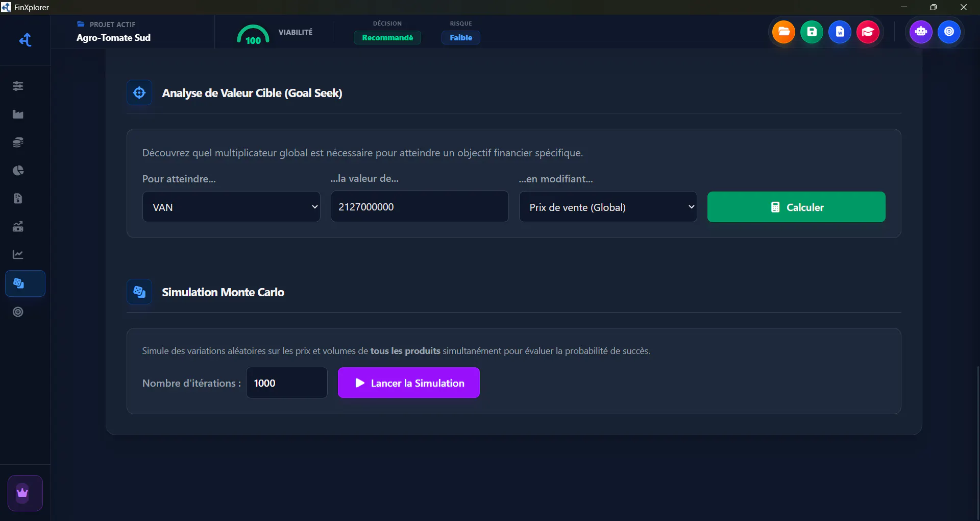Screen dimensions: 980x521
Task: Click the 'Nombre d'itérations :' label
Action: click(x=191, y=383)
